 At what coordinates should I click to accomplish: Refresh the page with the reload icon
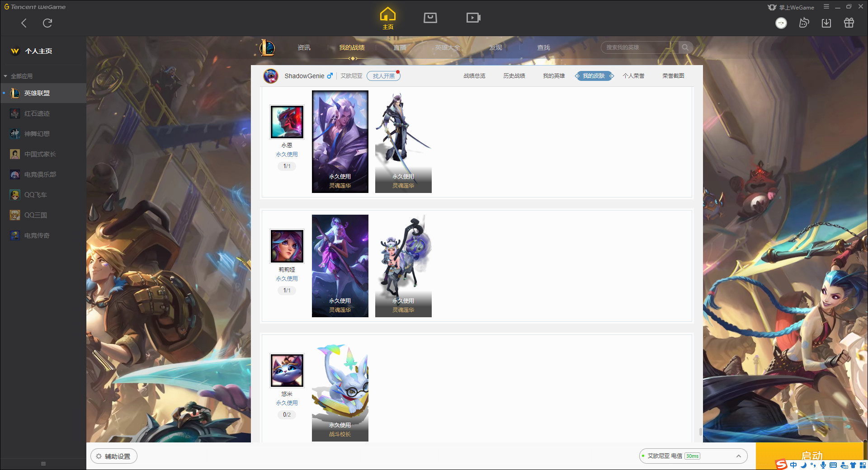point(47,23)
